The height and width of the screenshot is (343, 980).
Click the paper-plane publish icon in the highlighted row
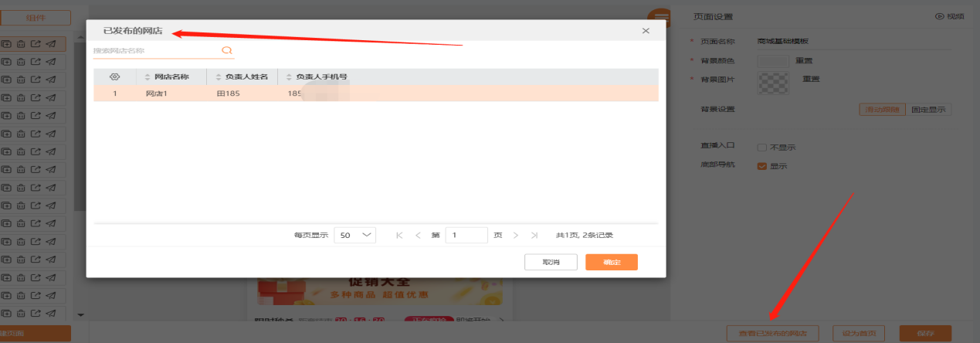tap(51, 45)
